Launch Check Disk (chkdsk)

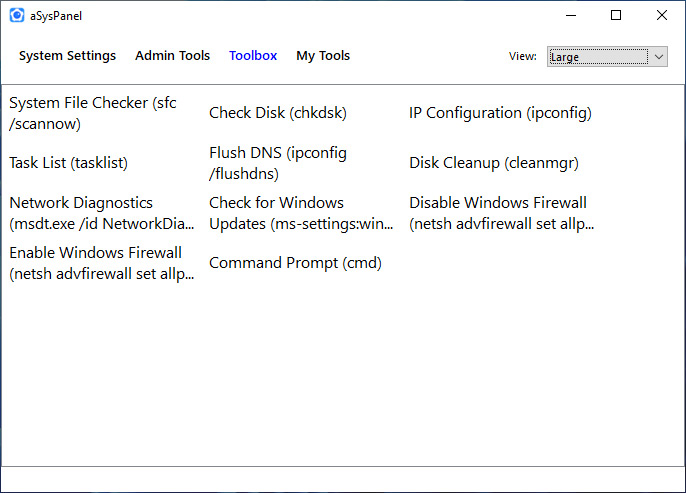[x=278, y=113]
